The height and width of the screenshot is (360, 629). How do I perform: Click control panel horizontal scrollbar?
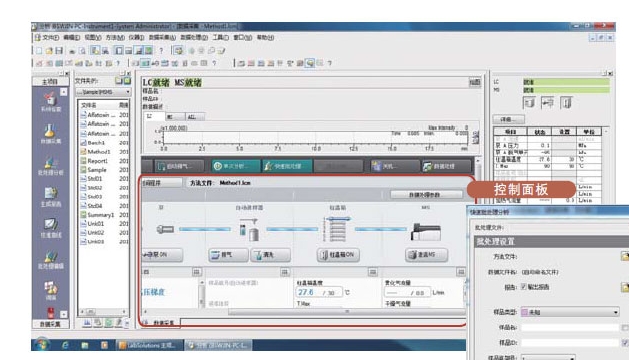347,311
